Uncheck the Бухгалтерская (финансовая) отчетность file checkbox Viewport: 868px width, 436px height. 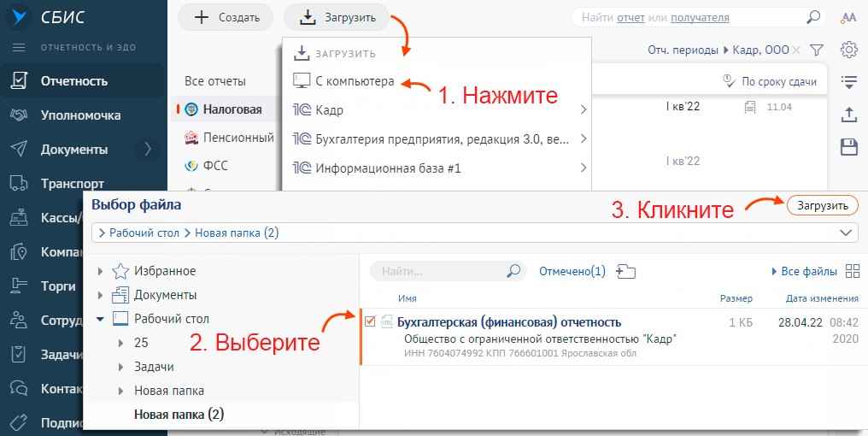point(370,321)
